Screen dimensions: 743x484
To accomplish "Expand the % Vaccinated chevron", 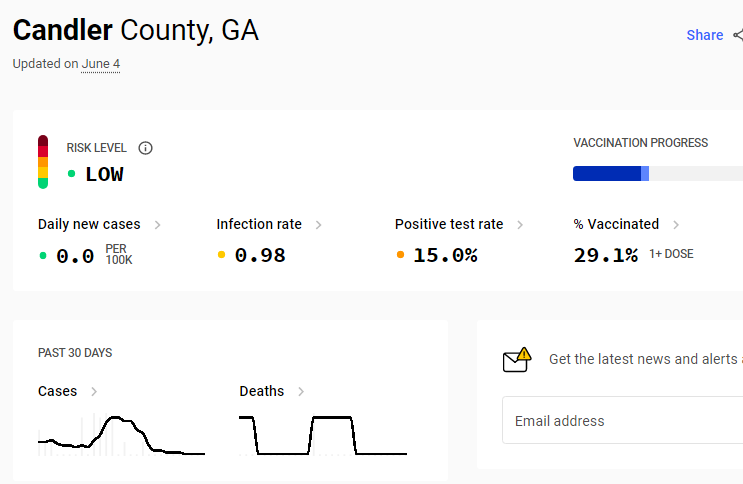I will (x=676, y=225).
